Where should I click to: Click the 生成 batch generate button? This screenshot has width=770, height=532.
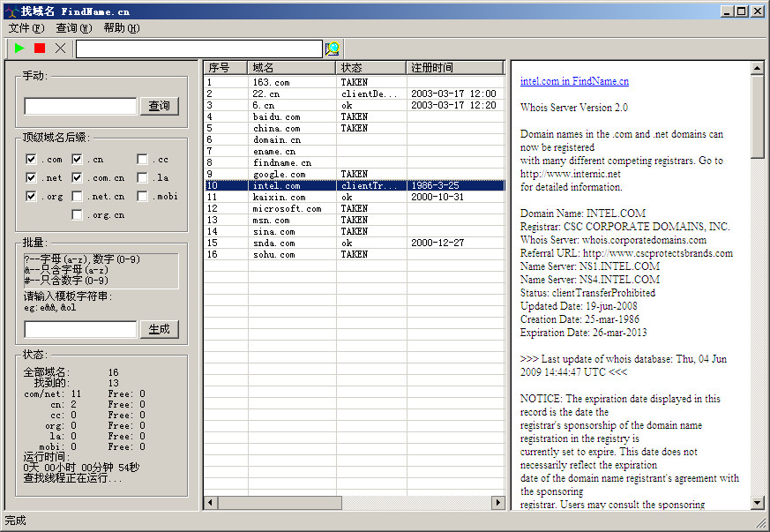[x=159, y=329]
